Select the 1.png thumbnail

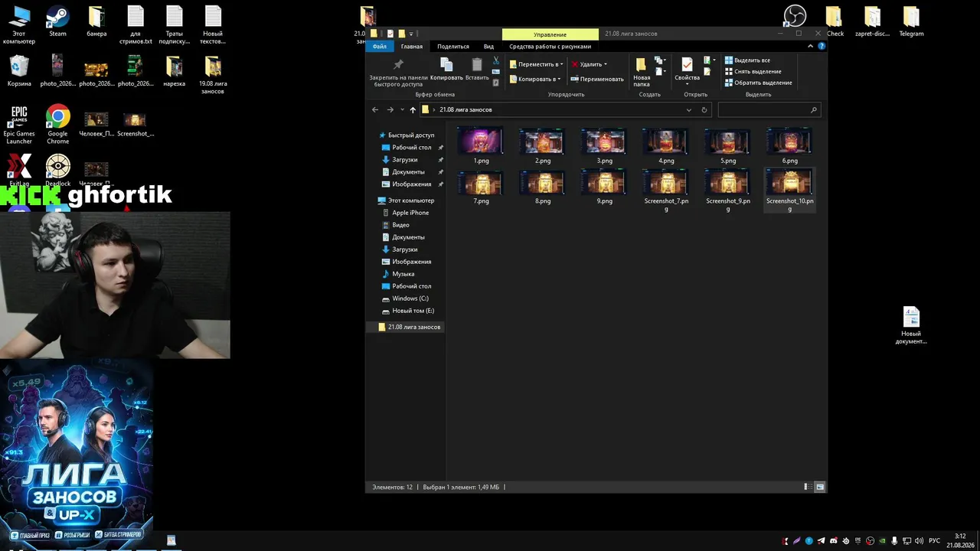click(x=481, y=146)
